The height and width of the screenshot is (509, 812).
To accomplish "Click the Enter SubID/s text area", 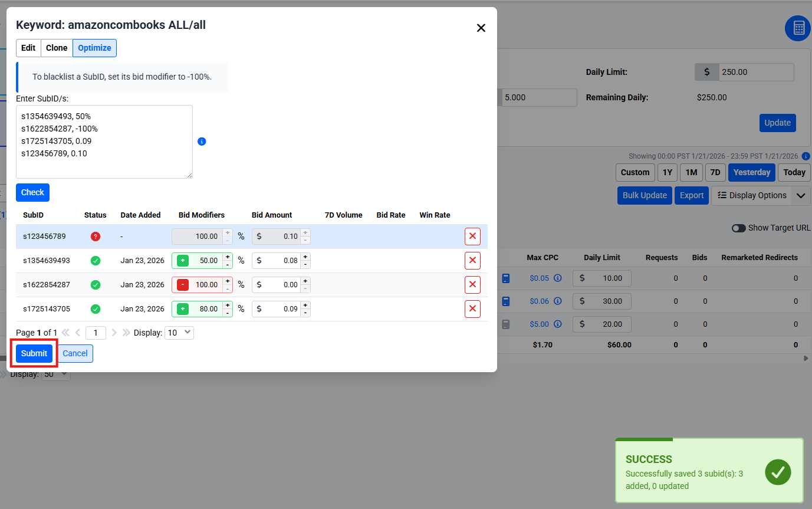I will point(104,142).
